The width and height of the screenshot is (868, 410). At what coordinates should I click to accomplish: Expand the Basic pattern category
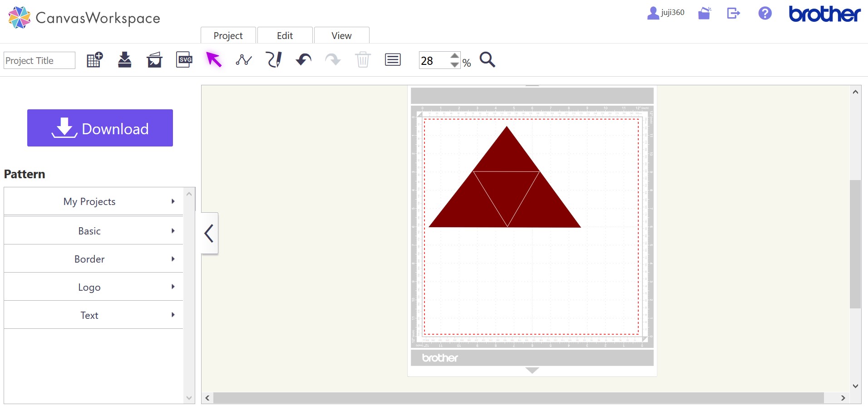click(x=94, y=231)
